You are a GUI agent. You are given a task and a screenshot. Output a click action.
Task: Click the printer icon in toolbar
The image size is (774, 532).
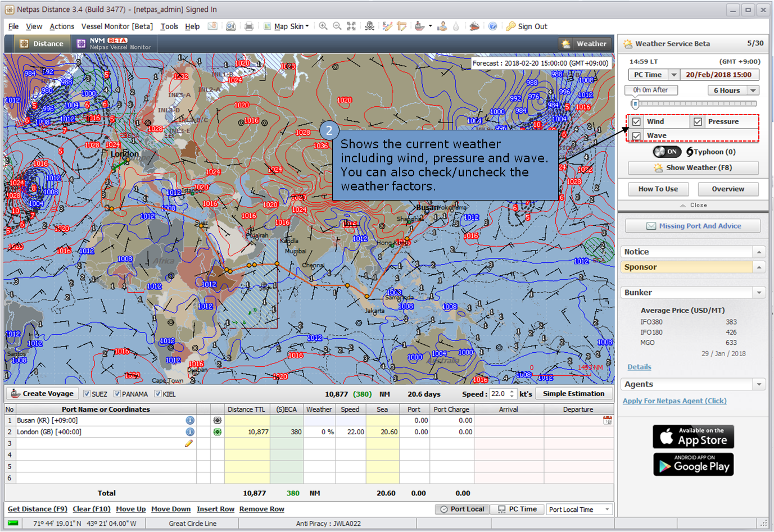249,26
